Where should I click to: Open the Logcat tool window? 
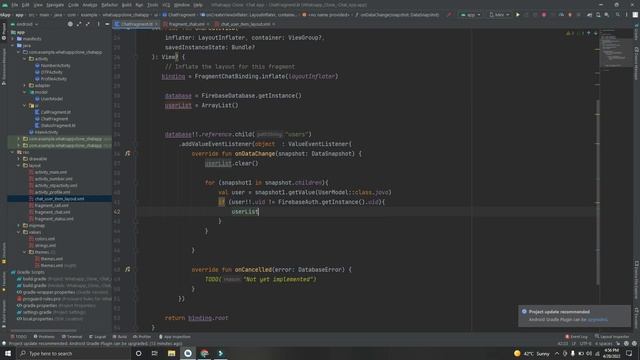tap(98, 337)
